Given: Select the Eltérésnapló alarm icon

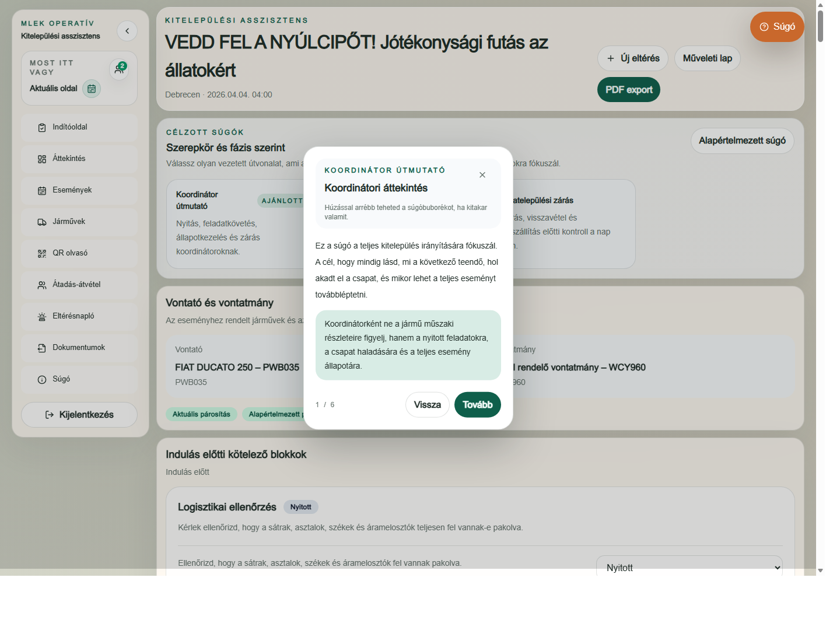Looking at the screenshot, I should (41, 316).
